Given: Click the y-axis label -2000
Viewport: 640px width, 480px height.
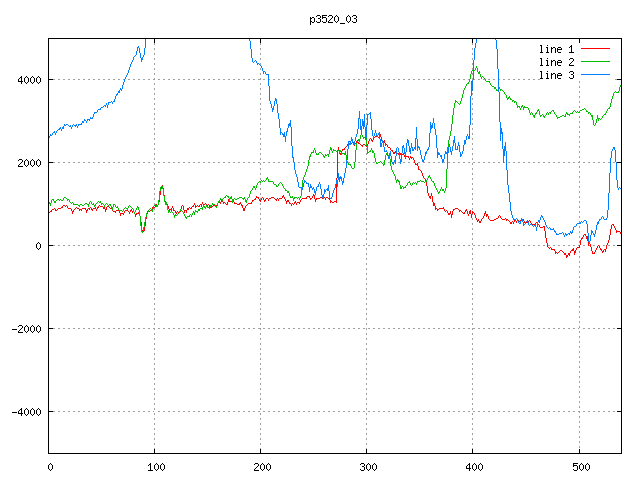Looking at the screenshot, I should coord(27,329).
